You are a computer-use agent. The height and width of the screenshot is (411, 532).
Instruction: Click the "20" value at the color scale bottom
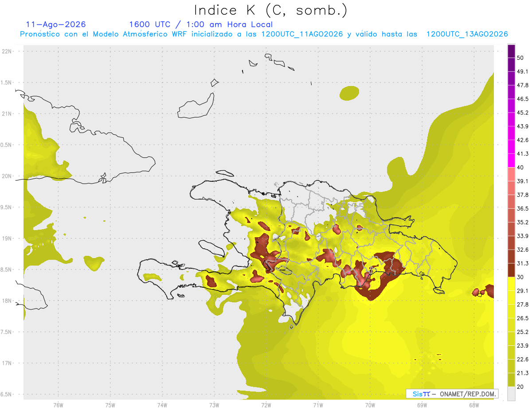click(x=520, y=387)
